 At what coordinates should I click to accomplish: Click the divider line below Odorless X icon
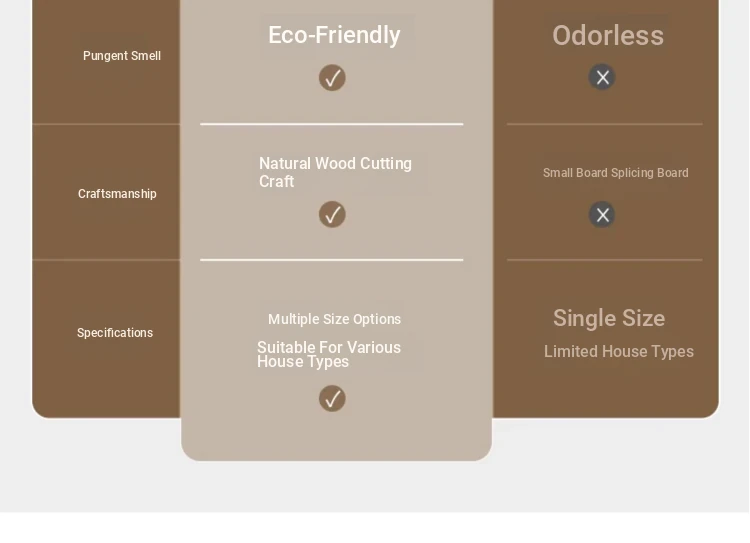(x=605, y=124)
